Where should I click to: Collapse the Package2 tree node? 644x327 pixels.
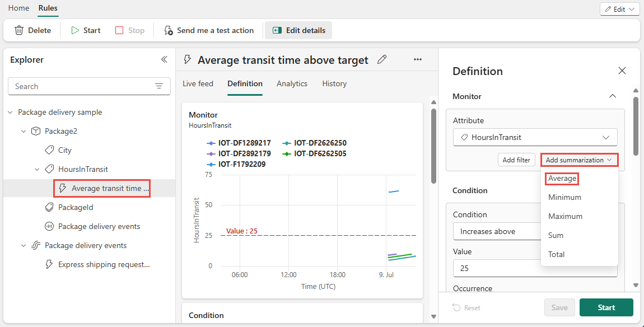(x=24, y=131)
